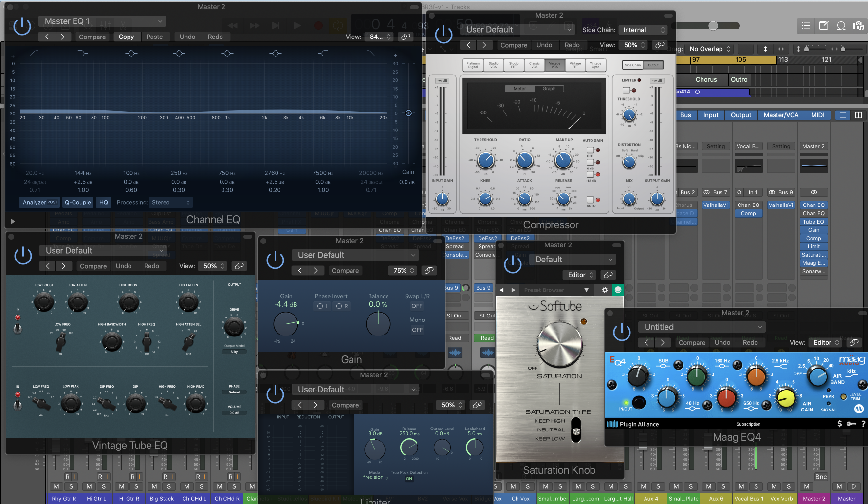The width and height of the screenshot is (868, 504).
Task: Toggle Swap L/R in Gain plugin
Action: click(417, 306)
